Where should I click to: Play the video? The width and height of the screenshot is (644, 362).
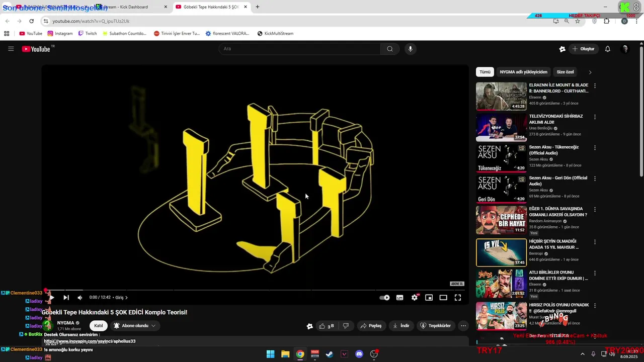click(x=51, y=298)
